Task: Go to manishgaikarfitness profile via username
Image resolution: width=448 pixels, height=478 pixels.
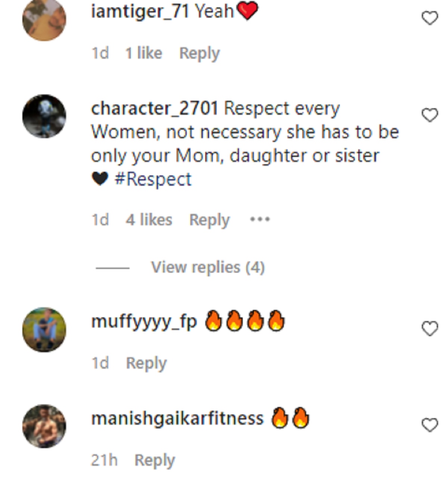Action: [x=177, y=419]
